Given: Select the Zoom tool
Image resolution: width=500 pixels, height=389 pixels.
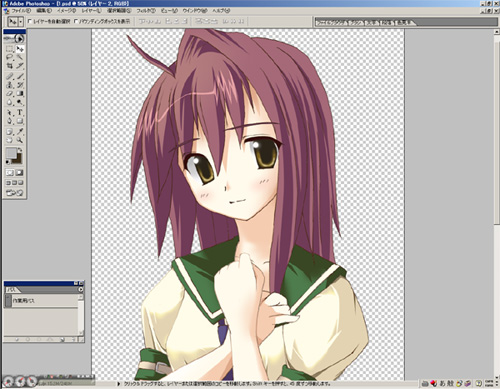Looking at the screenshot, I should 20,140.
